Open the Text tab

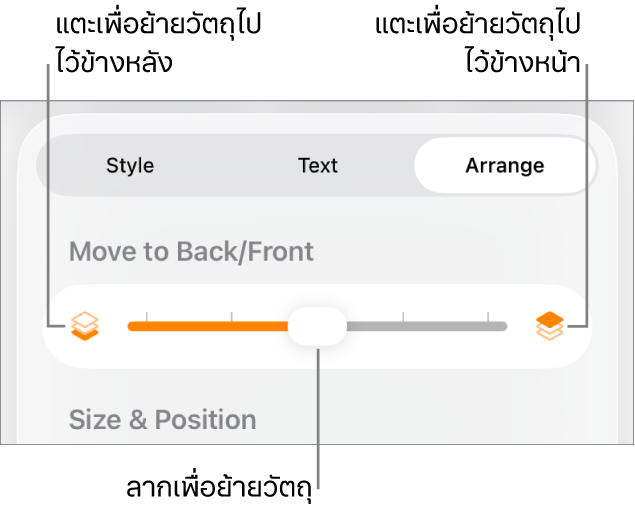coord(318,165)
